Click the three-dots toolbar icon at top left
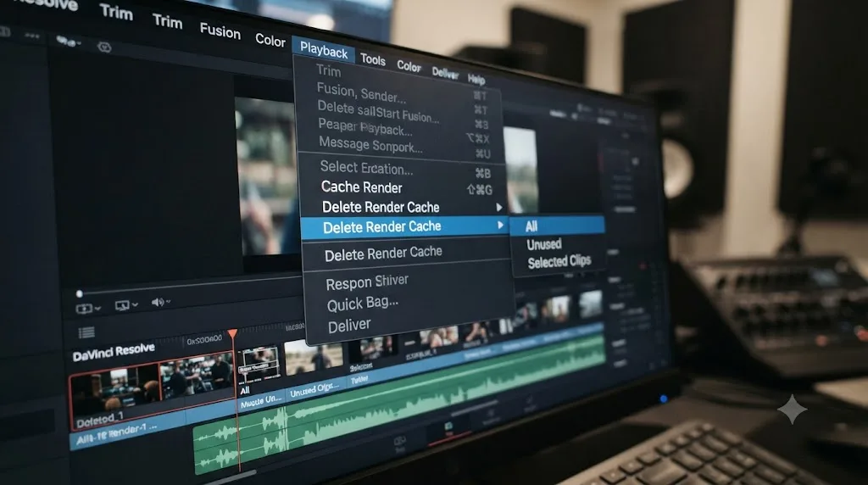 [31, 36]
